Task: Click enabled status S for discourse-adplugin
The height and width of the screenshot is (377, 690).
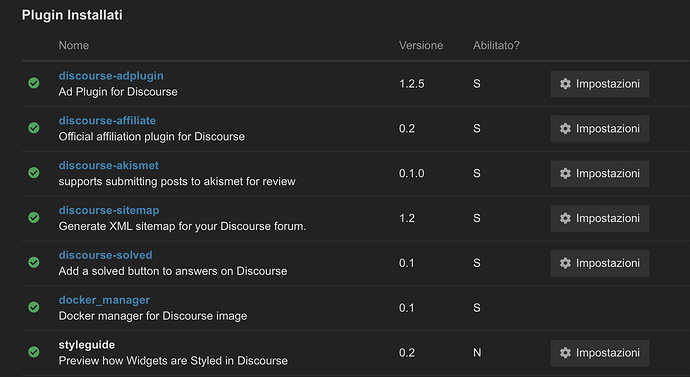Action: pos(477,84)
